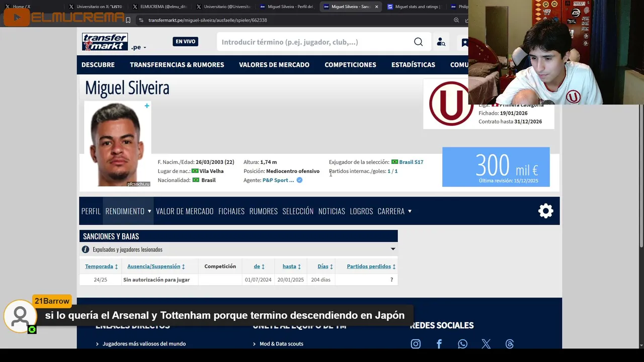Open the WhatsApp social icon
Viewport: 644px width, 362px height.
(x=462, y=344)
